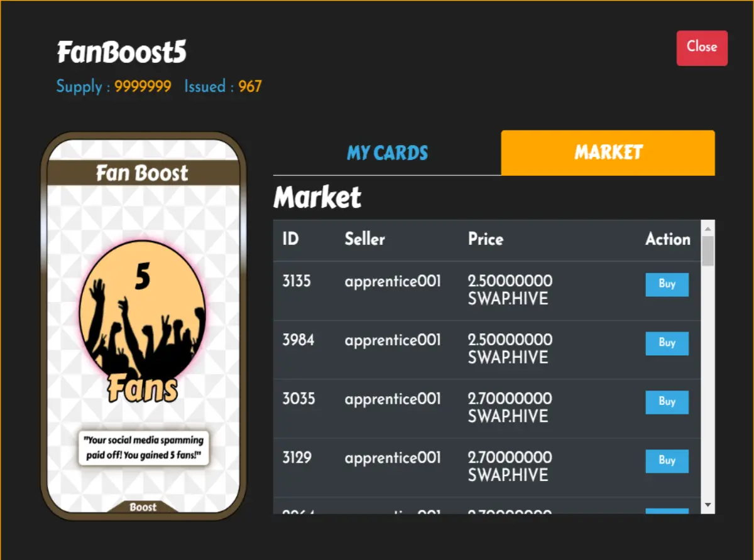Click the Market heading

click(x=317, y=198)
